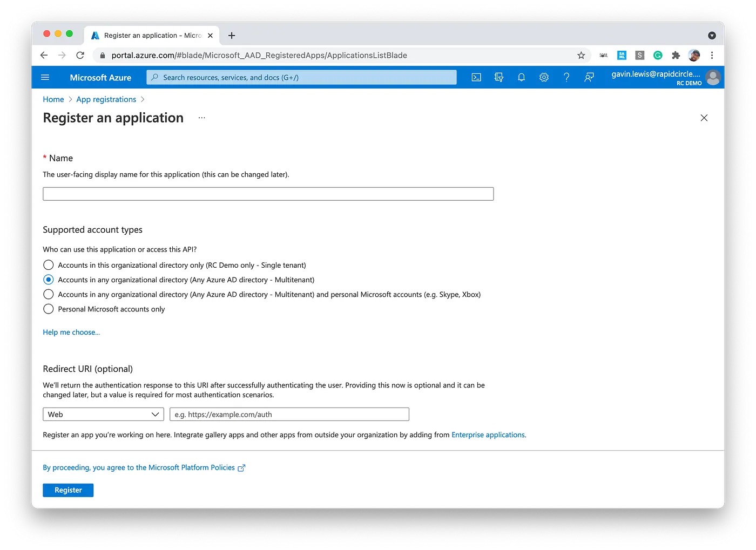
Task: Open the Directories and subscriptions filter icon
Action: point(499,78)
